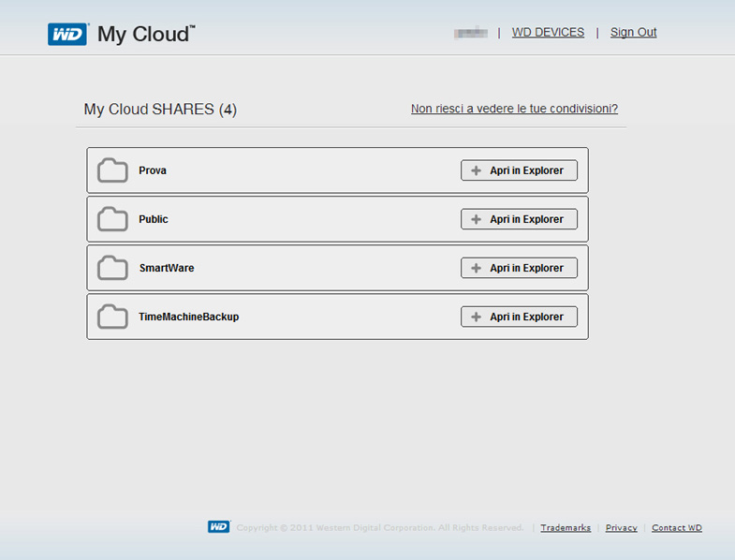Select the Prova share name
The height and width of the screenshot is (560, 735).
[x=153, y=170]
